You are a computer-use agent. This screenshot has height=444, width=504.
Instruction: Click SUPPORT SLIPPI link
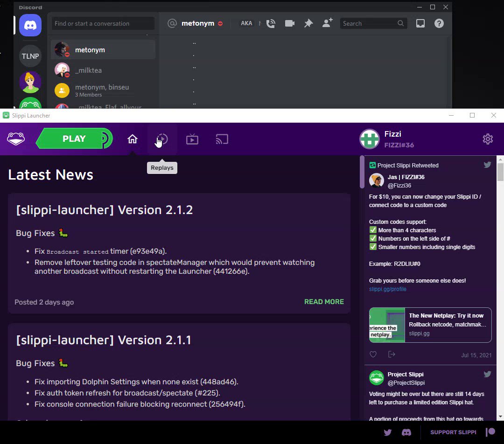tap(453, 432)
